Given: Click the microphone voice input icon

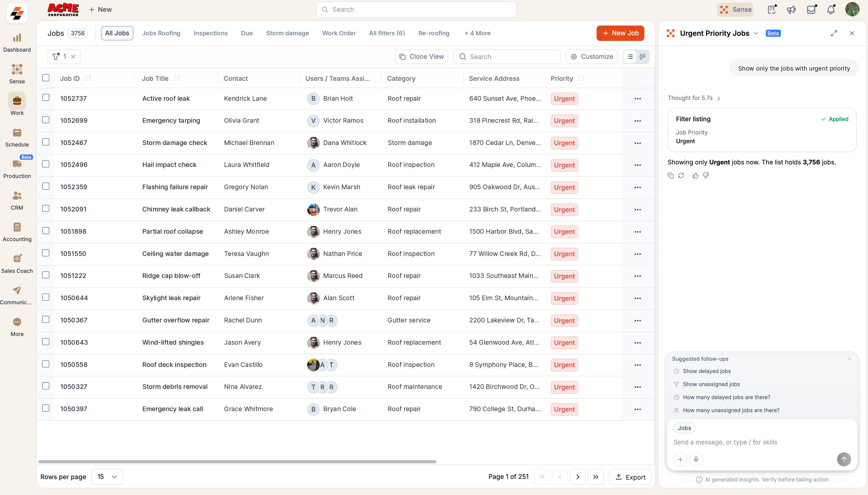Looking at the screenshot, I should [x=696, y=459].
